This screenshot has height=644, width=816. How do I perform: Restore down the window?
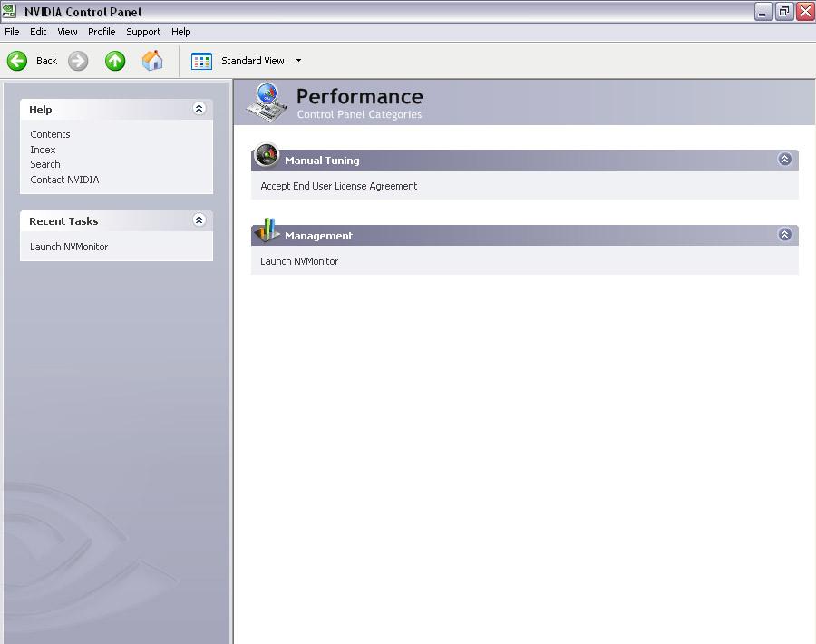tap(783, 12)
